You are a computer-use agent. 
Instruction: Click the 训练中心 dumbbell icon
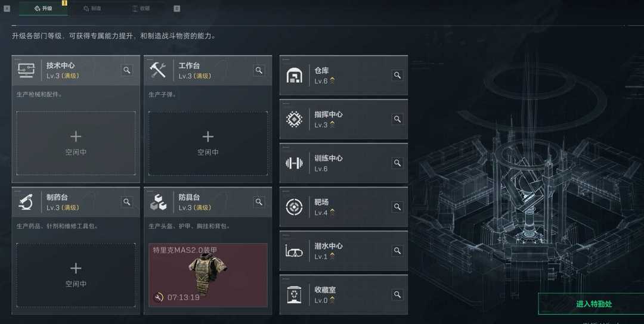click(x=294, y=163)
